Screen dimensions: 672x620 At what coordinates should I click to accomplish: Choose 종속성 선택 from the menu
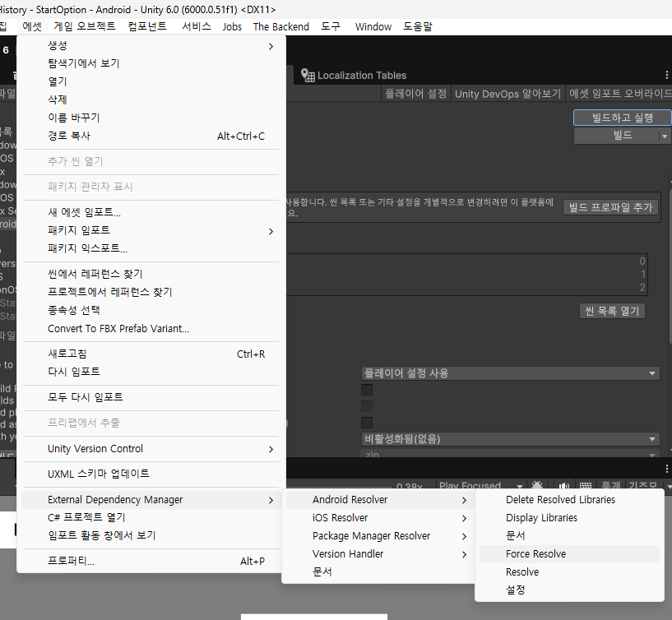point(151,310)
